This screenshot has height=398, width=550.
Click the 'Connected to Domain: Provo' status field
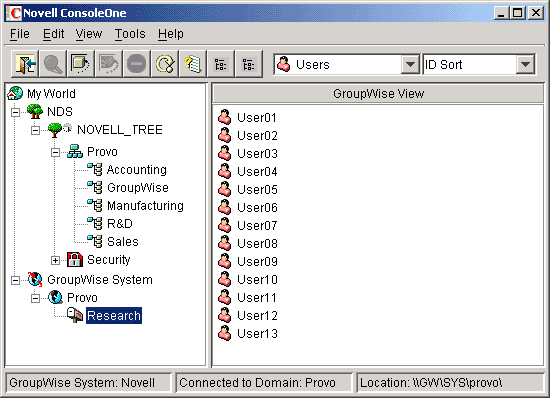point(264,383)
